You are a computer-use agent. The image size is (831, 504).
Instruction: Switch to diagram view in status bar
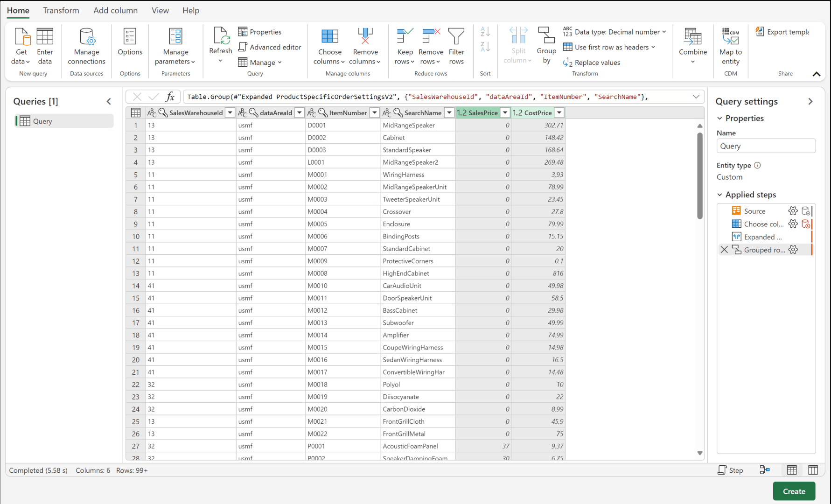pyautogui.click(x=765, y=470)
